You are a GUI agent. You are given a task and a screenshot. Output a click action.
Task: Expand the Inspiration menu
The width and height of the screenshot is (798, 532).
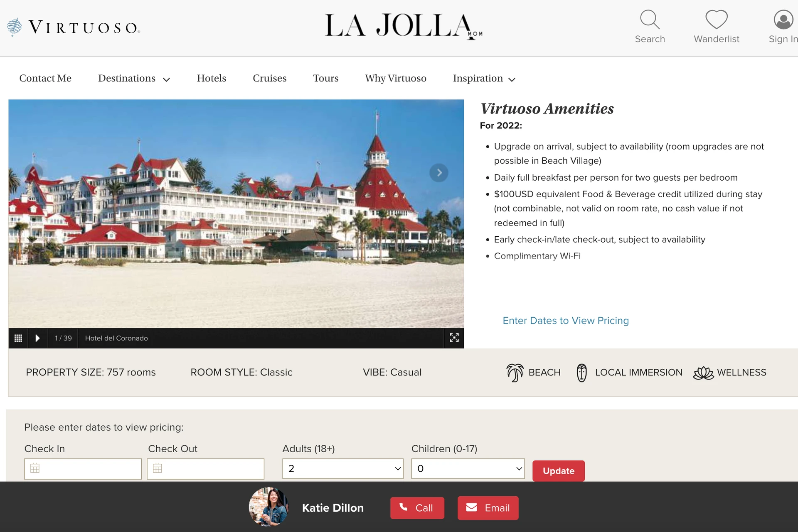point(483,78)
